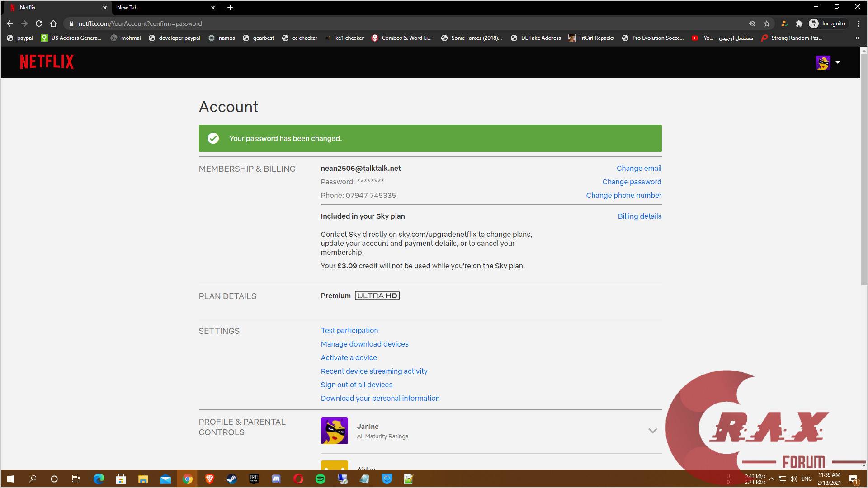Viewport: 868px width, 488px height.
Task: Open the Extensions puzzle icon
Action: pyautogui.click(x=799, y=23)
